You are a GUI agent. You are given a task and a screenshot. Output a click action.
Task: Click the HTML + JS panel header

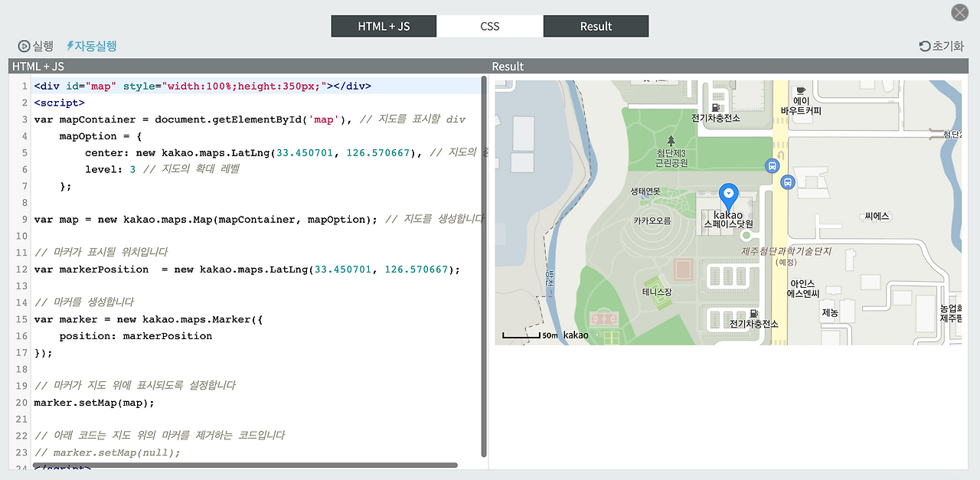tap(249, 67)
